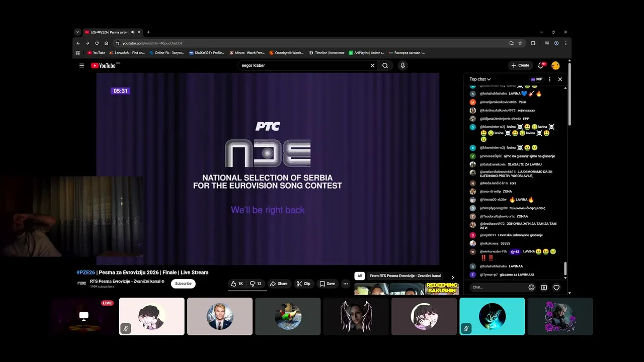Viewport: 644px width, 362px height.
Task: Save the video to a playlist
Action: 327,284
